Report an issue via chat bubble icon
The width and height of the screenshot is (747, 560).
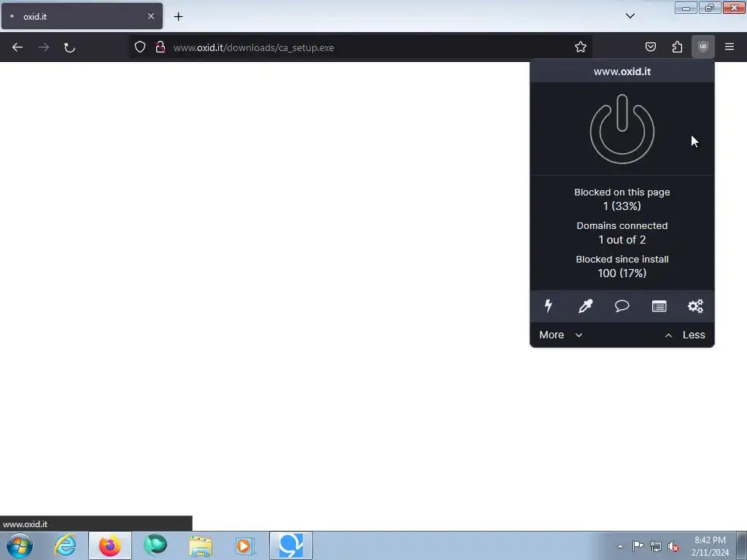[622, 306]
